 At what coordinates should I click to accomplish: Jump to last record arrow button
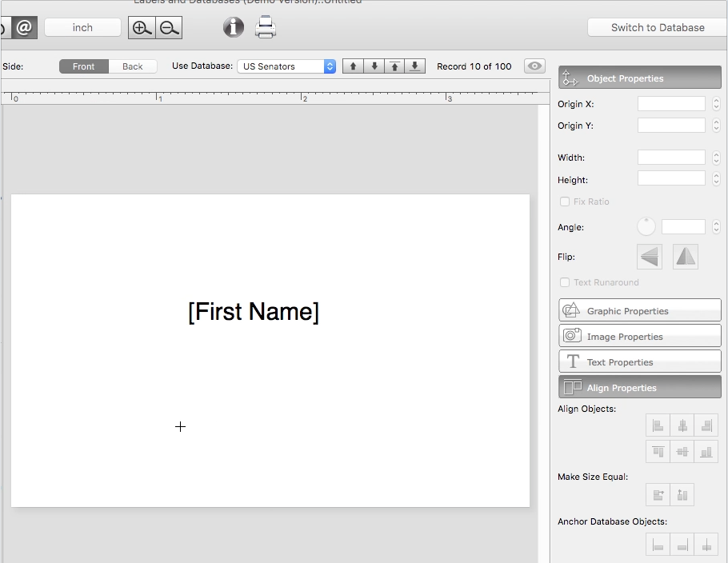[414, 66]
